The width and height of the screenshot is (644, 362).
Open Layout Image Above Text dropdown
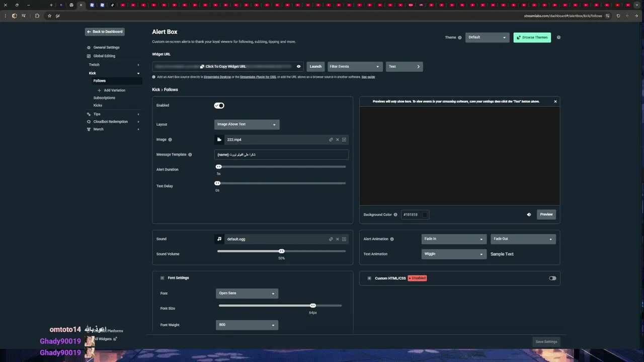(x=247, y=124)
